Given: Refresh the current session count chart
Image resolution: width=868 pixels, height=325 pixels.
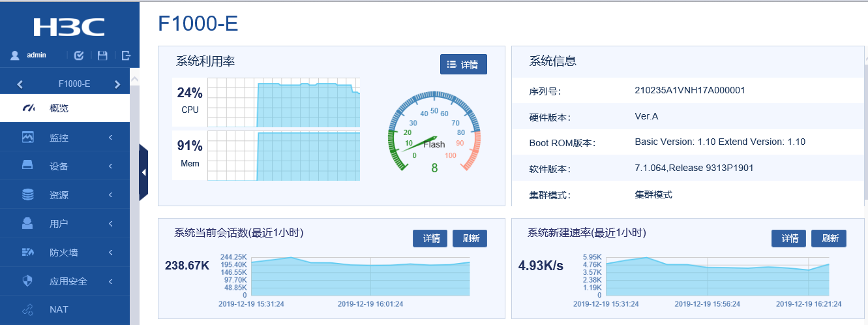Looking at the screenshot, I should (x=470, y=239).
